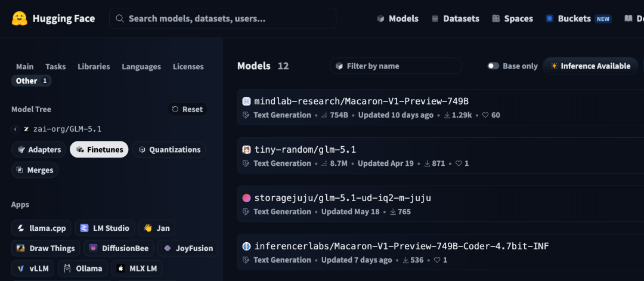The width and height of the screenshot is (644, 281).
Task: Collapse the zai-org/GLM-5.1 model tree chevron
Action: point(15,129)
